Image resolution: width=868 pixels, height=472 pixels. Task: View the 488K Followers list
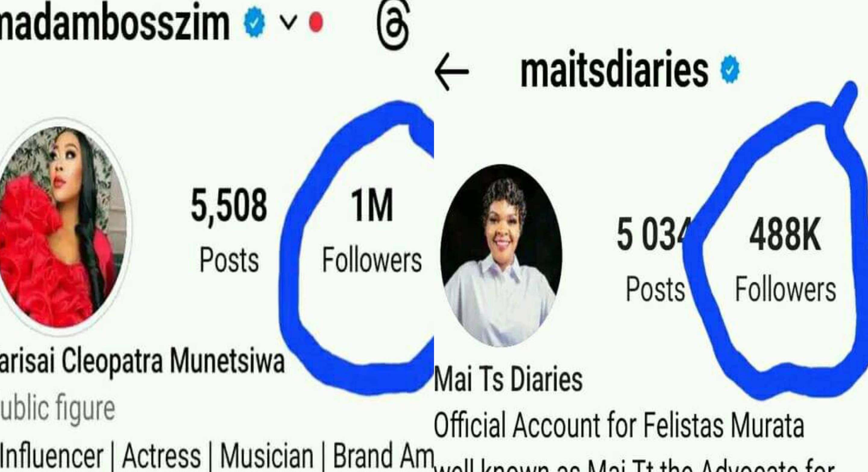coord(785,259)
